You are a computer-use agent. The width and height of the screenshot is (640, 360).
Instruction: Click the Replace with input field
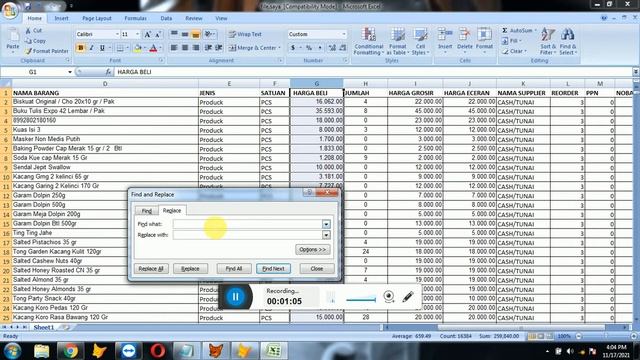coord(248,235)
